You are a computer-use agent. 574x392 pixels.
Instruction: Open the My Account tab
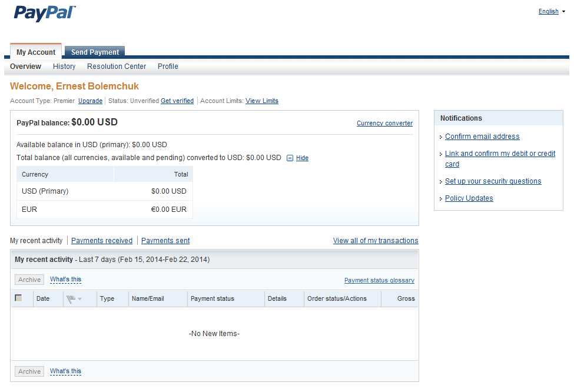click(x=36, y=52)
